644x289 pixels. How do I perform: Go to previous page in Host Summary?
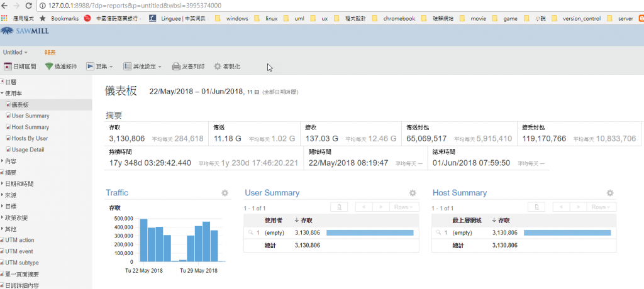pos(562,207)
